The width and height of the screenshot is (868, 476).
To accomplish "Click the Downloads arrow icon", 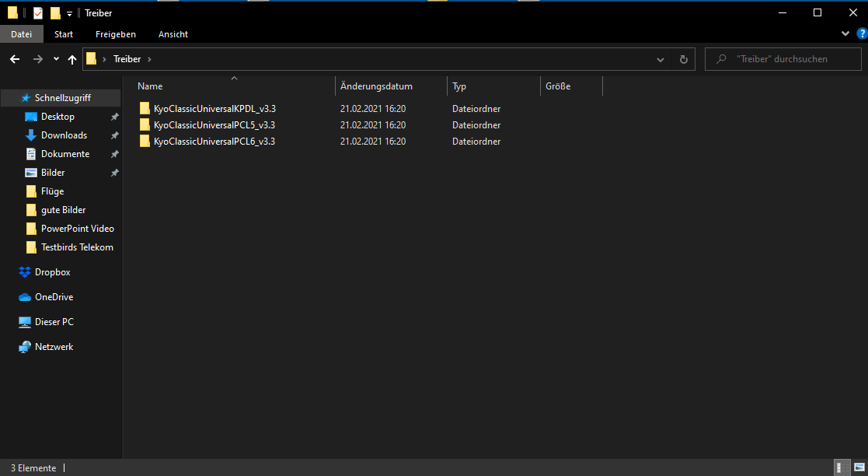I will [x=31, y=135].
